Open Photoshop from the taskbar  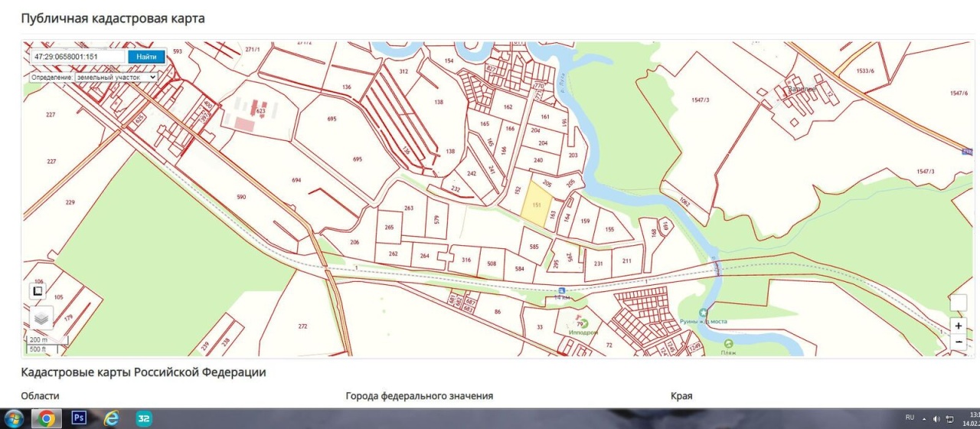[x=78, y=418]
